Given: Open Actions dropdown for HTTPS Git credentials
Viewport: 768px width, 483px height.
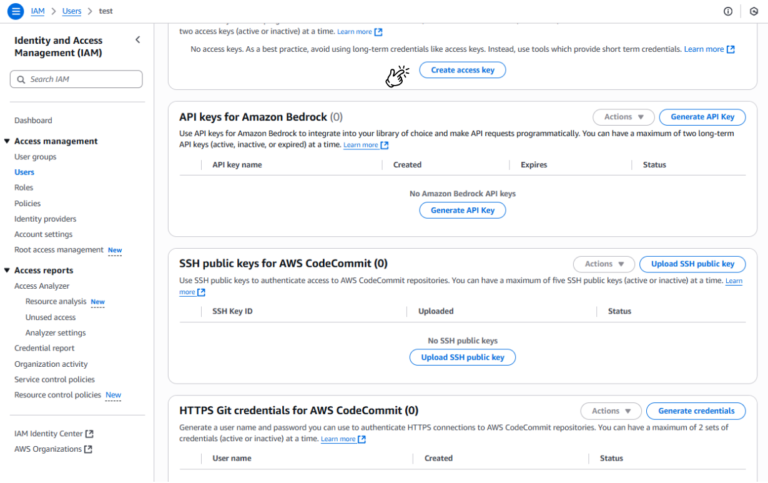Looking at the screenshot, I should [x=611, y=411].
